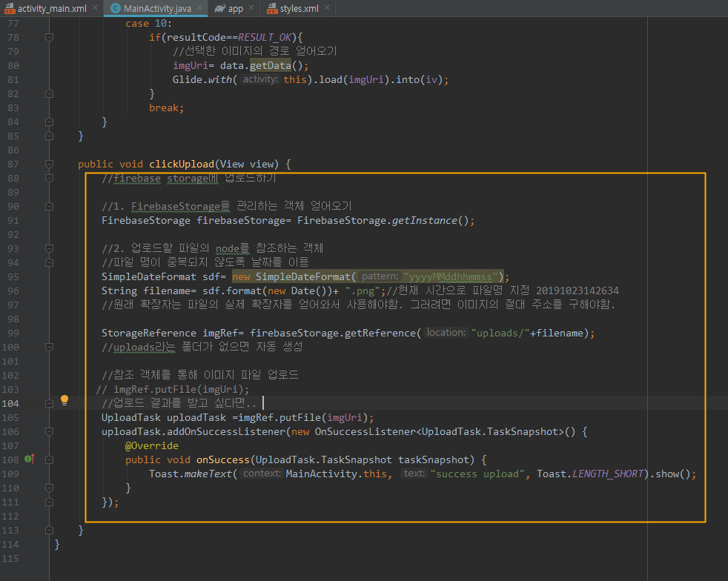The width and height of the screenshot is (728, 581).
Task: Click the uploadTask variable declaration on line 105
Action: pos(196,418)
